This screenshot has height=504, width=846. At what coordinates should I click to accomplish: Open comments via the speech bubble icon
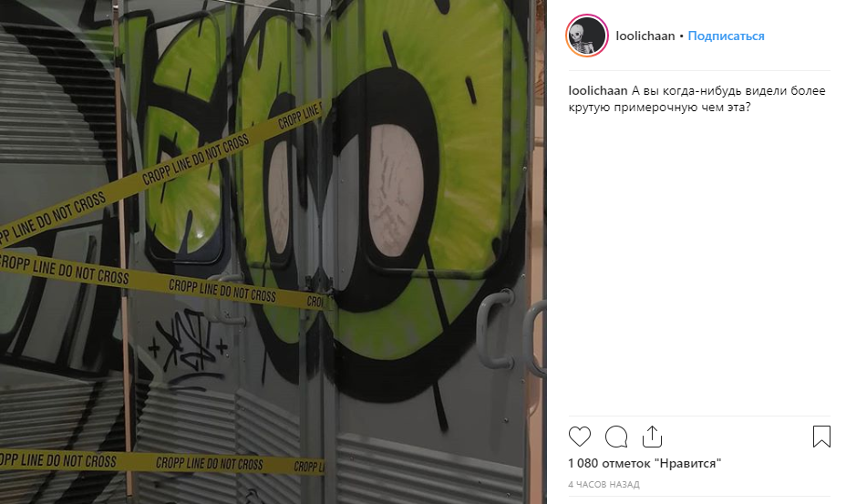616,437
